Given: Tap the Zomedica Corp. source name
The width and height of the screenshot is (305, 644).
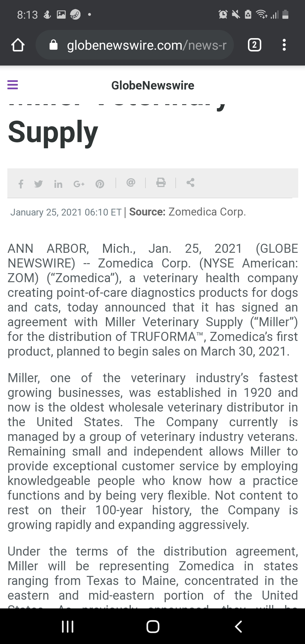Looking at the screenshot, I should pos(207,212).
